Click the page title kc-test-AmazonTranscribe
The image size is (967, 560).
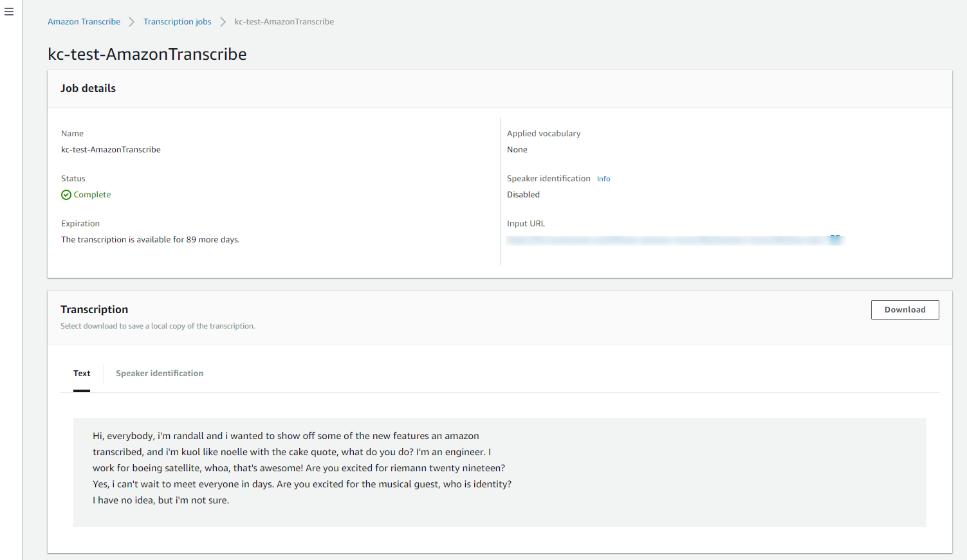point(147,54)
